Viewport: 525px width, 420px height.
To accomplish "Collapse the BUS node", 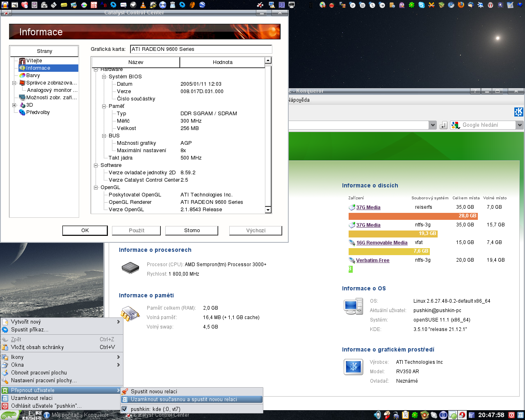I will click(x=104, y=136).
